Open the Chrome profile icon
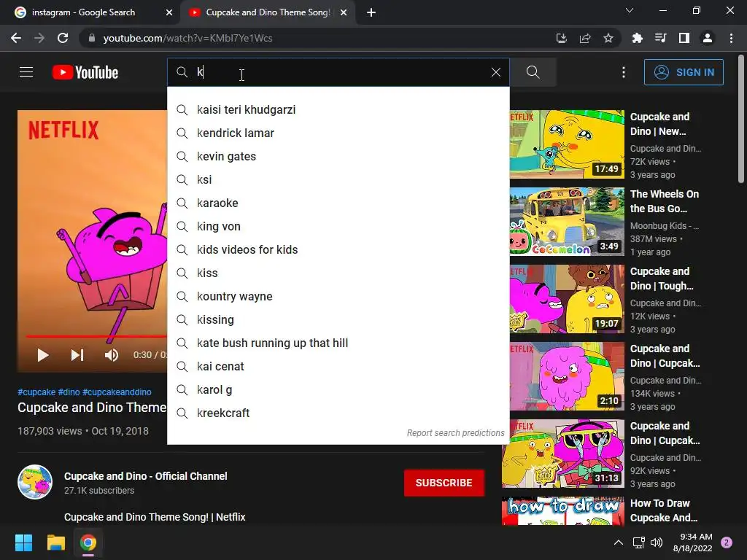Image resolution: width=747 pixels, height=560 pixels. [x=708, y=38]
